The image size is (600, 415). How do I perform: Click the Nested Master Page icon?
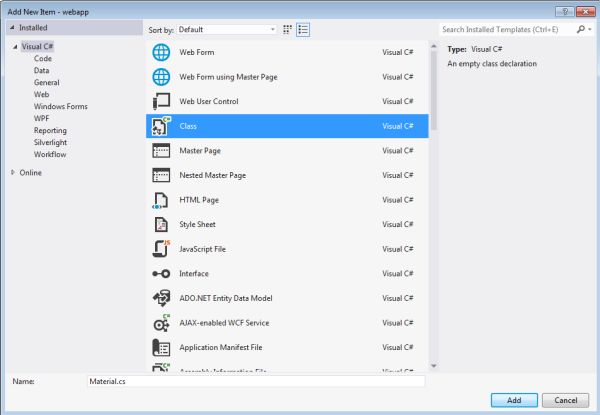pyautogui.click(x=161, y=175)
